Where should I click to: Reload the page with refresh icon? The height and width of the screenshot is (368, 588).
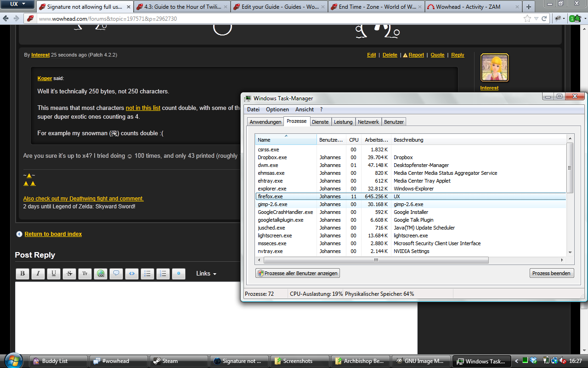544,19
